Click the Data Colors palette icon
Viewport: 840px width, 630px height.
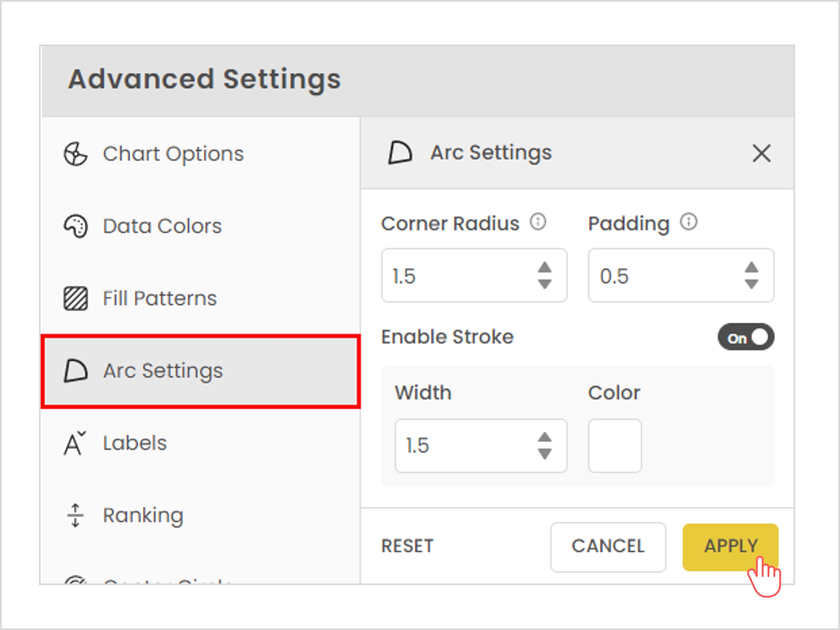click(75, 226)
